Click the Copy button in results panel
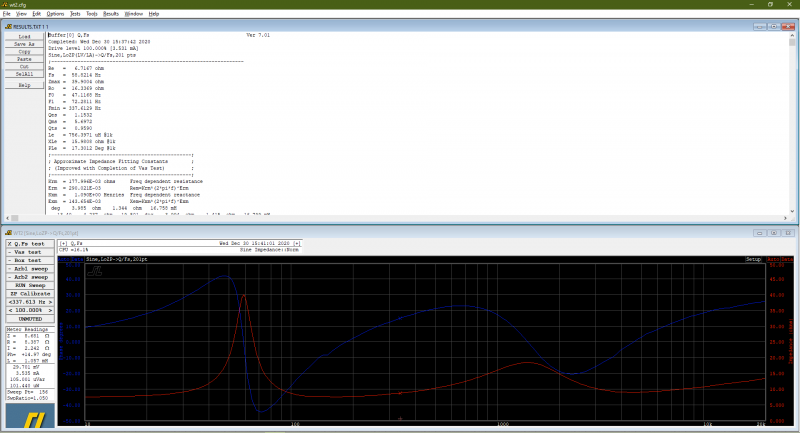This screenshot has width=800, height=433. pos(24,52)
